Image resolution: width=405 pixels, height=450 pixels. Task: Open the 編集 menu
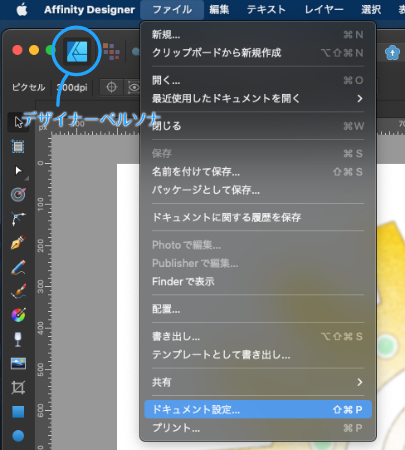pyautogui.click(x=219, y=10)
